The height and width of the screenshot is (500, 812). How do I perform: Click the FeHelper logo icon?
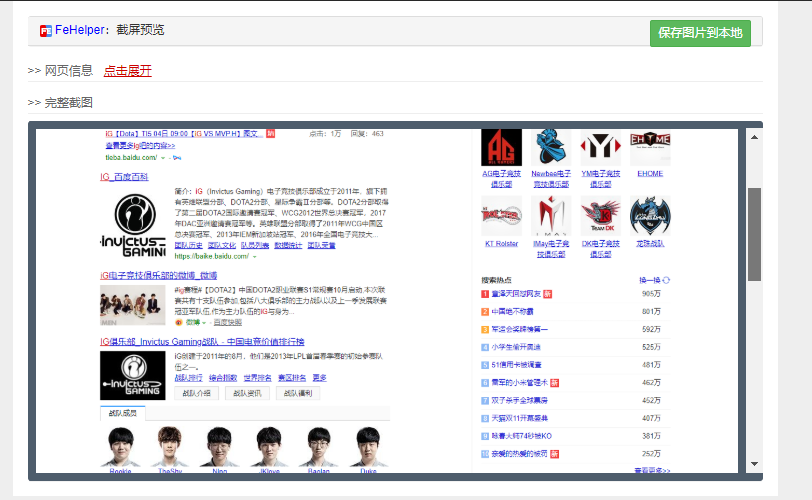pos(46,31)
